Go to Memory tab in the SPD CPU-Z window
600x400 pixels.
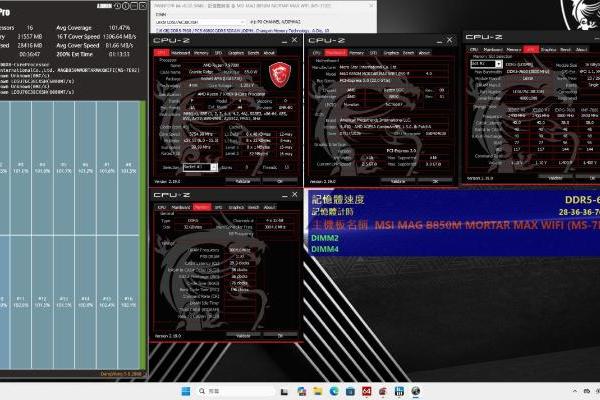514,49
